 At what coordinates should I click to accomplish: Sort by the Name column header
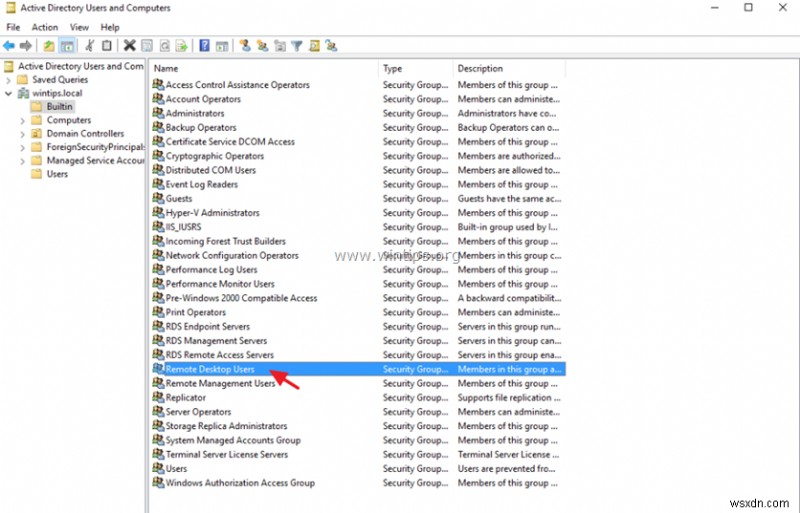tap(264, 68)
